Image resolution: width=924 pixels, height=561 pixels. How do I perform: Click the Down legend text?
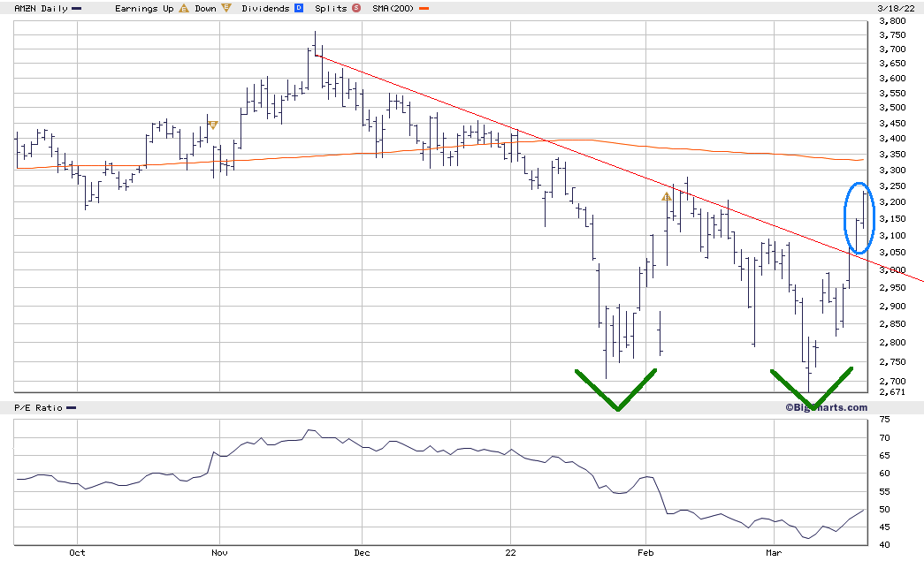206,8
